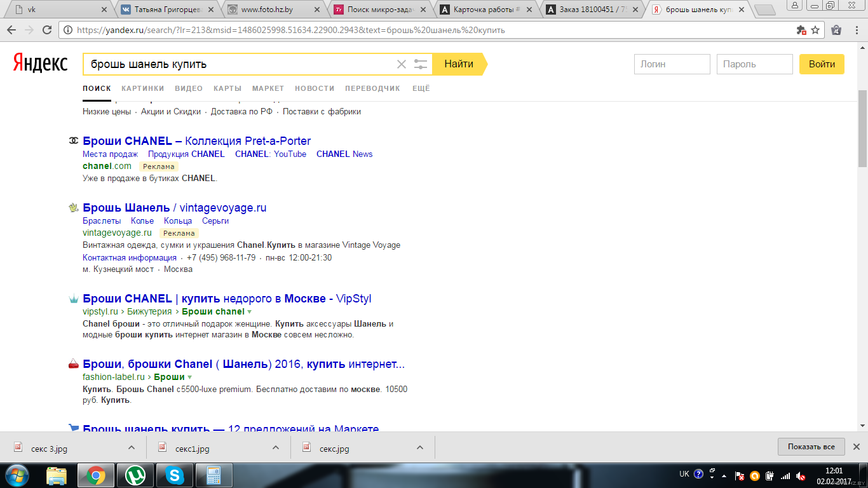This screenshot has width=868, height=488.
Task: Show hidden tray icons arrow
Action: tap(724, 475)
